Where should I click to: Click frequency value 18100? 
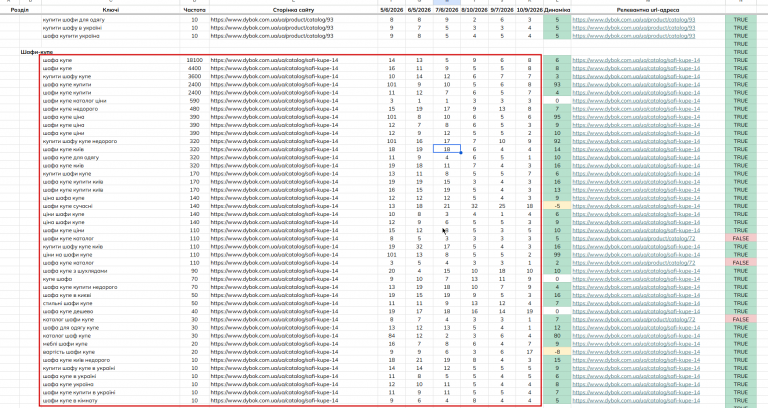click(194, 60)
